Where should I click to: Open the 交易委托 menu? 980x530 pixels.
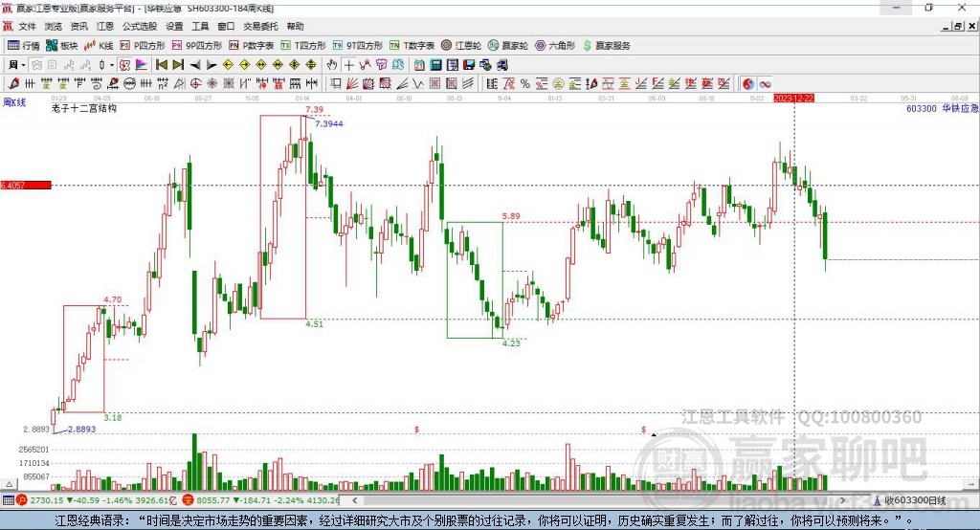click(x=260, y=26)
